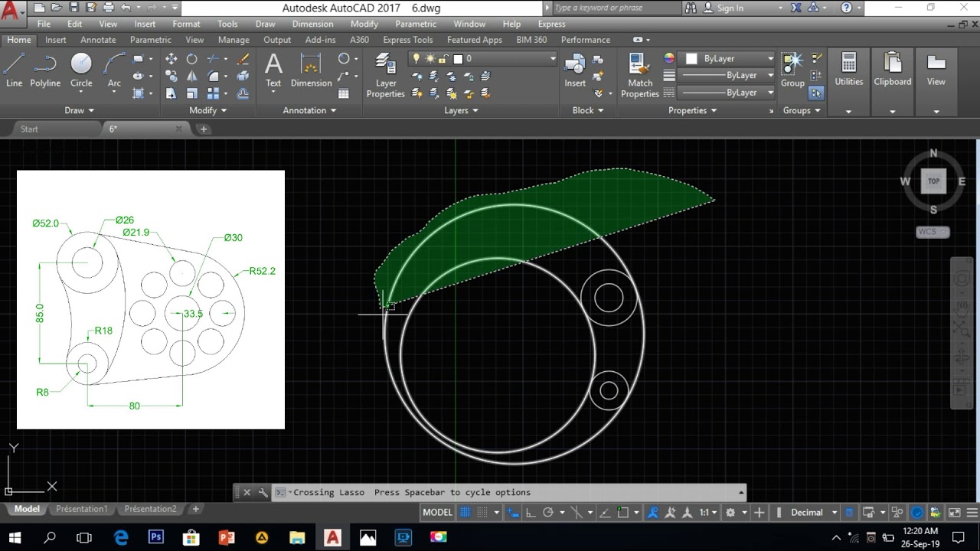Click the Group objects icon
This screenshot has height=551, width=980.
click(792, 70)
